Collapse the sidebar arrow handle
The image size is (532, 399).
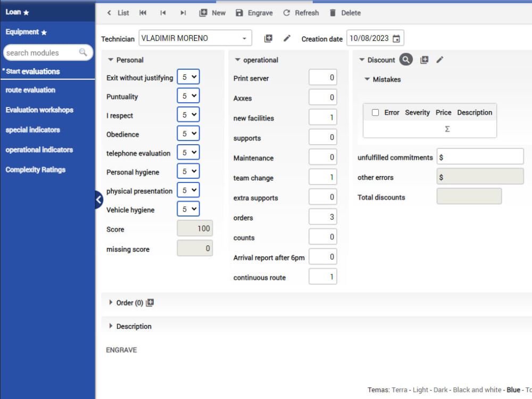click(x=99, y=200)
